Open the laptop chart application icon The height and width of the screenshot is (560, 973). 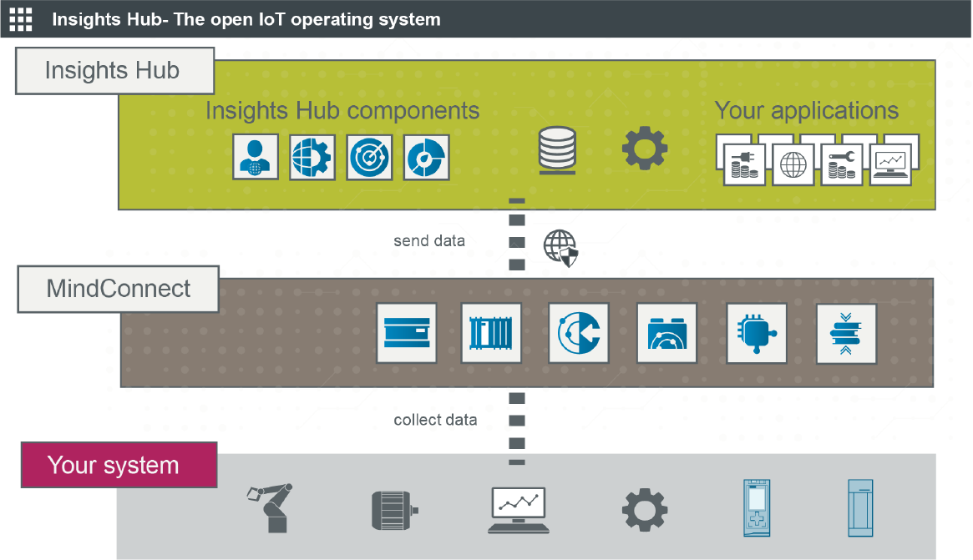890,164
